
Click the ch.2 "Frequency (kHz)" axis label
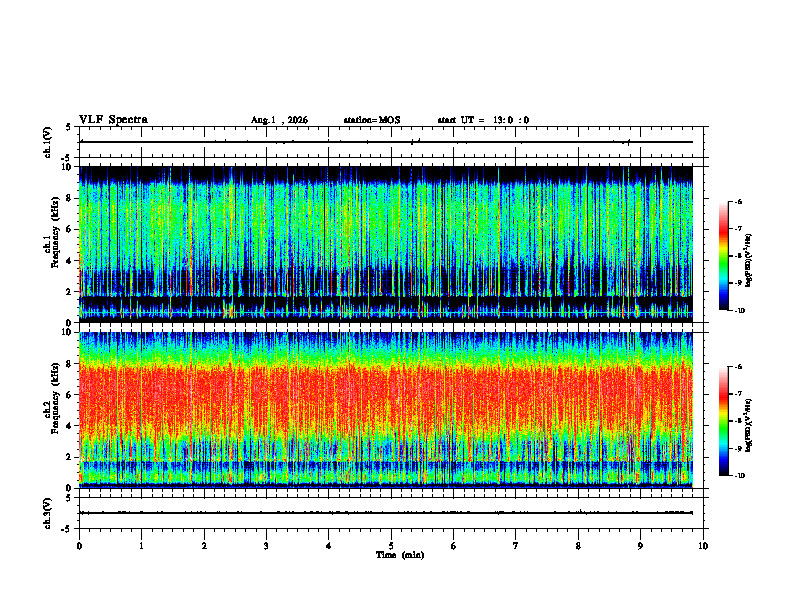[x=55, y=397]
